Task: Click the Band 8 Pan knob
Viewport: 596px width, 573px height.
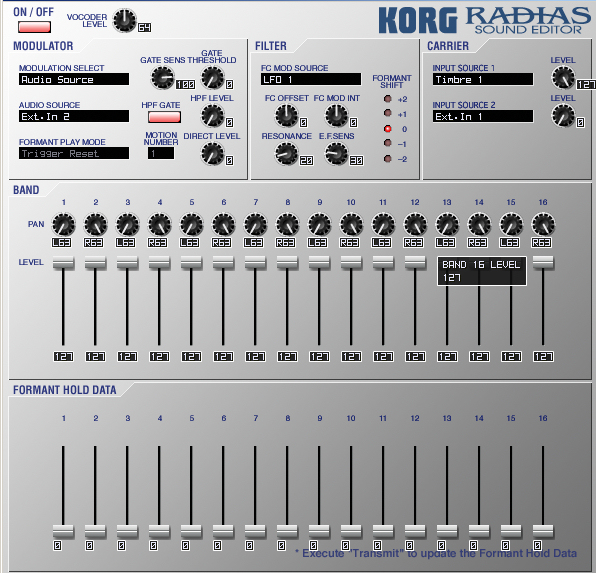Action: pyautogui.click(x=287, y=224)
